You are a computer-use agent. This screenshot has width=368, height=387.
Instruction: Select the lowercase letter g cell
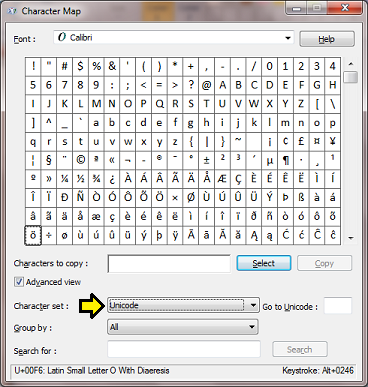pyautogui.click(x=191, y=123)
